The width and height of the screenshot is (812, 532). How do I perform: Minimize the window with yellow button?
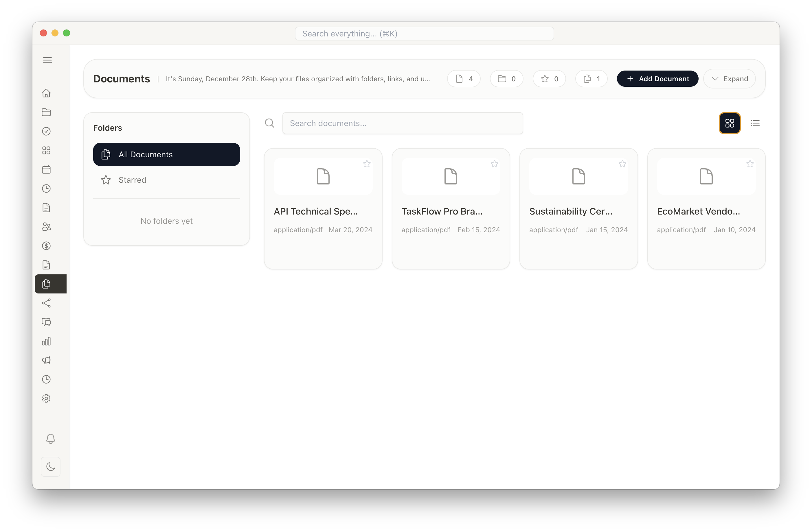[55, 33]
